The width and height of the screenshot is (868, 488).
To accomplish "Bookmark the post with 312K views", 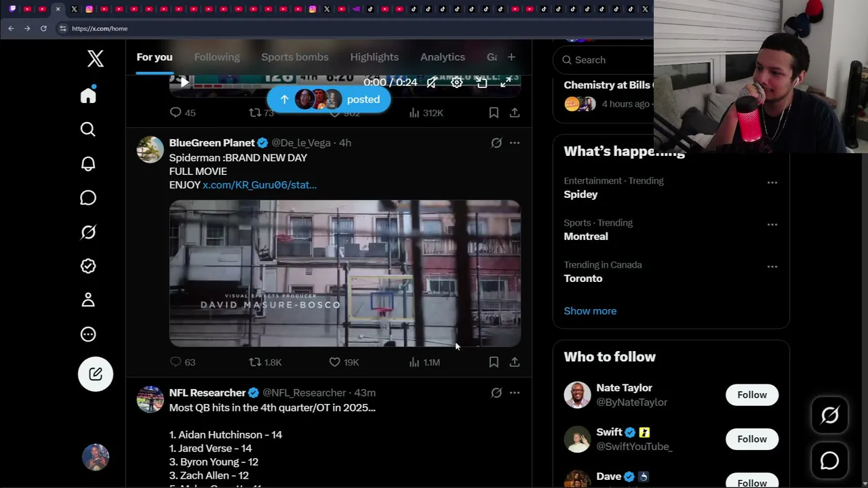I will [x=494, y=113].
